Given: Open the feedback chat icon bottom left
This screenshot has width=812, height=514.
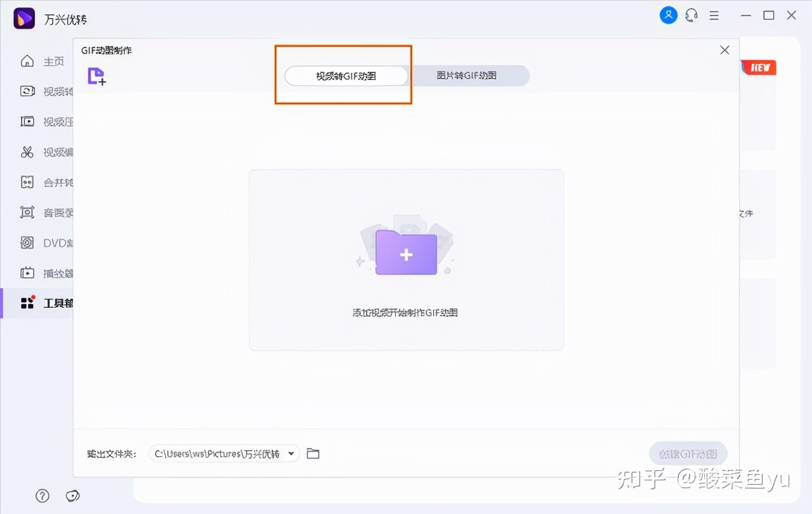Looking at the screenshot, I should pos(72,496).
